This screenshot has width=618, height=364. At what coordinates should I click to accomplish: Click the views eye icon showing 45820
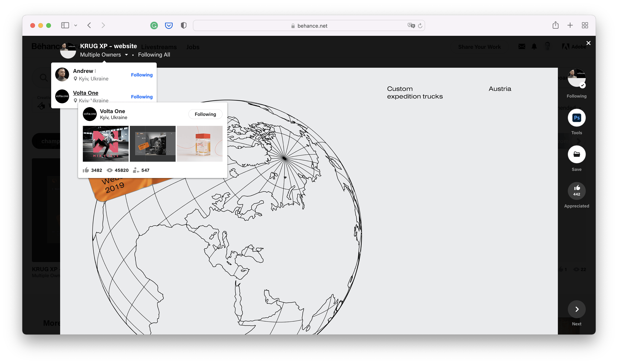(110, 170)
